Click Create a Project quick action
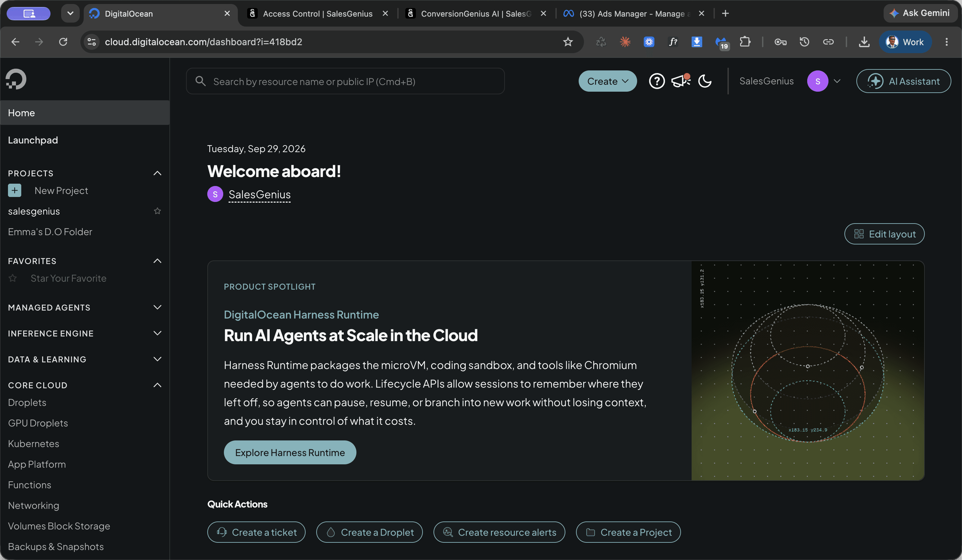The width and height of the screenshot is (962, 560). (x=628, y=532)
